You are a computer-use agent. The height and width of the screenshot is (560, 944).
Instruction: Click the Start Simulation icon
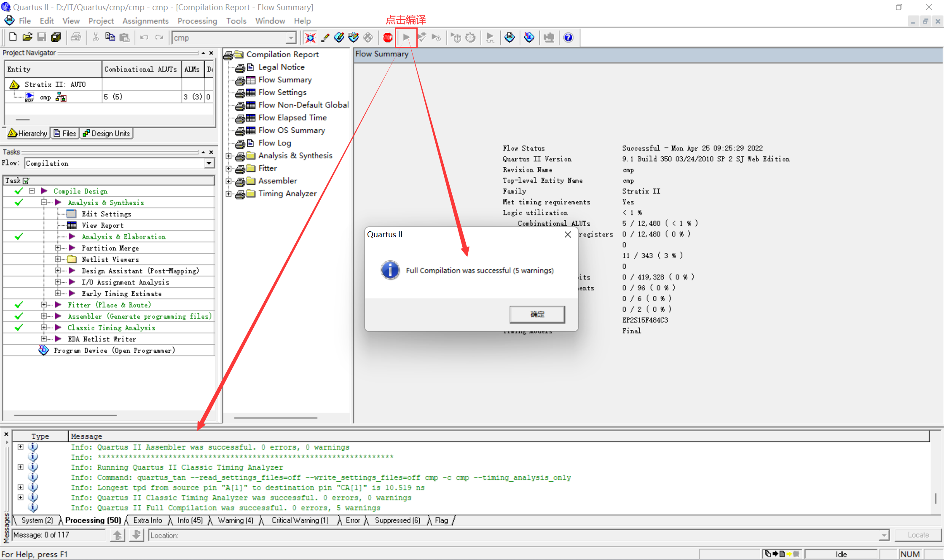coord(490,38)
